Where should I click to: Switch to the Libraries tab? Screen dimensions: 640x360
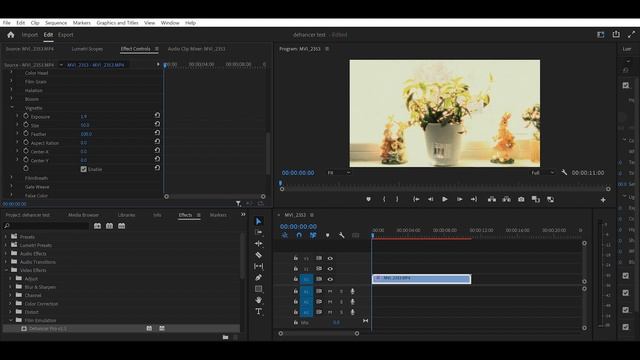(127, 215)
